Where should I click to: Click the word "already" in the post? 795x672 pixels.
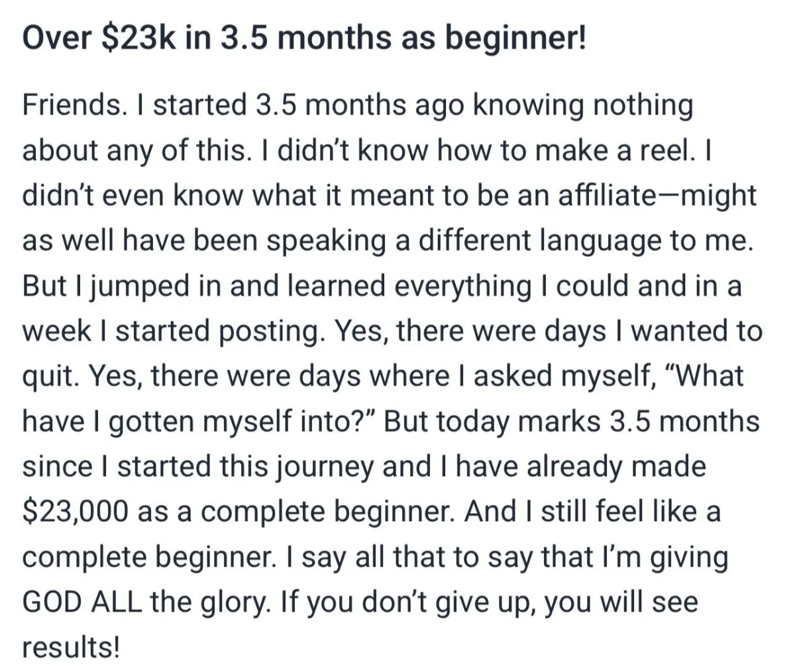pos(575,466)
